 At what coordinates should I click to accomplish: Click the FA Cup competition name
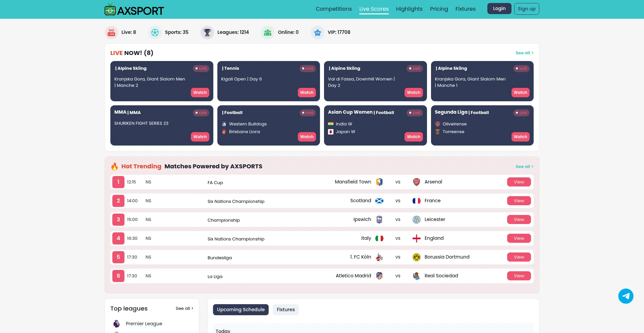215,183
